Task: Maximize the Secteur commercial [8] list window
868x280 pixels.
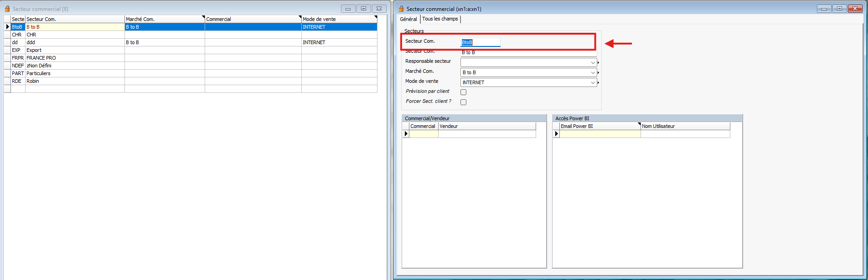Action: (363, 9)
